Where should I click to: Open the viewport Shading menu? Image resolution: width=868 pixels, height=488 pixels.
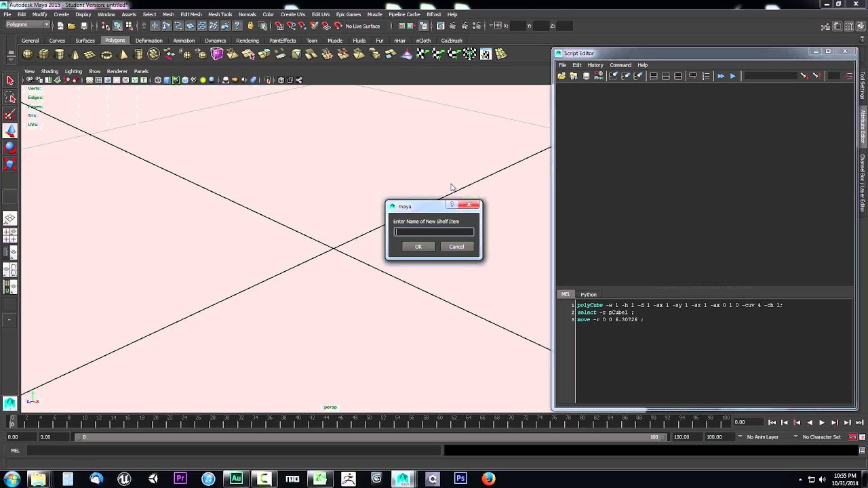pyautogui.click(x=50, y=71)
